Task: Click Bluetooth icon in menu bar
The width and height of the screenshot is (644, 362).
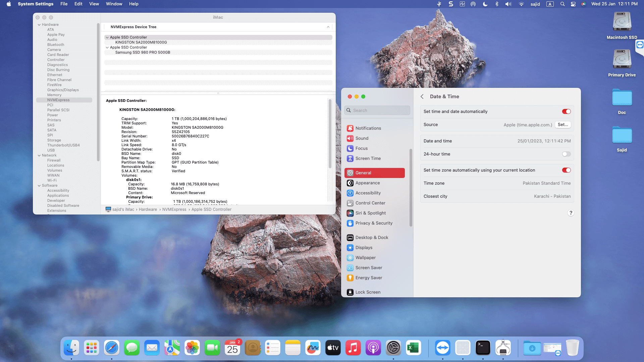Action: coord(497,4)
